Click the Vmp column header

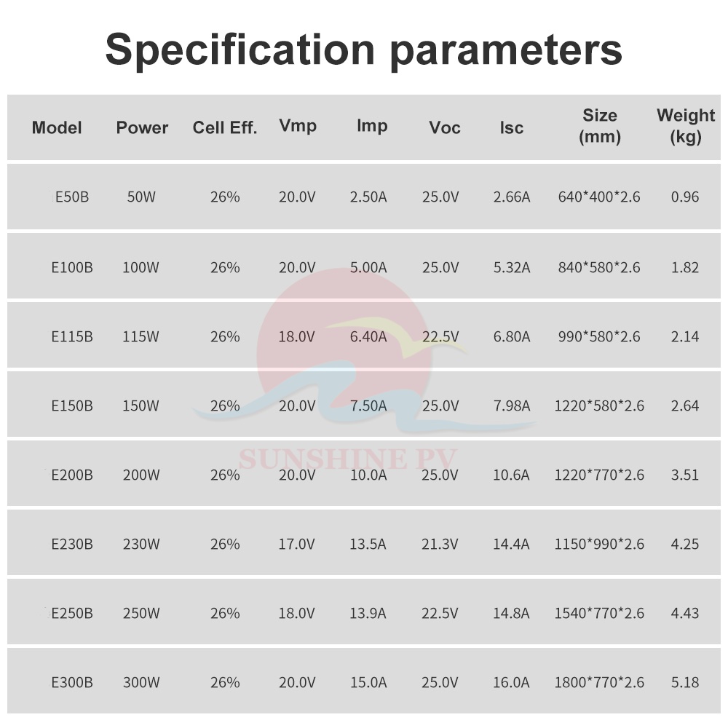click(x=298, y=126)
